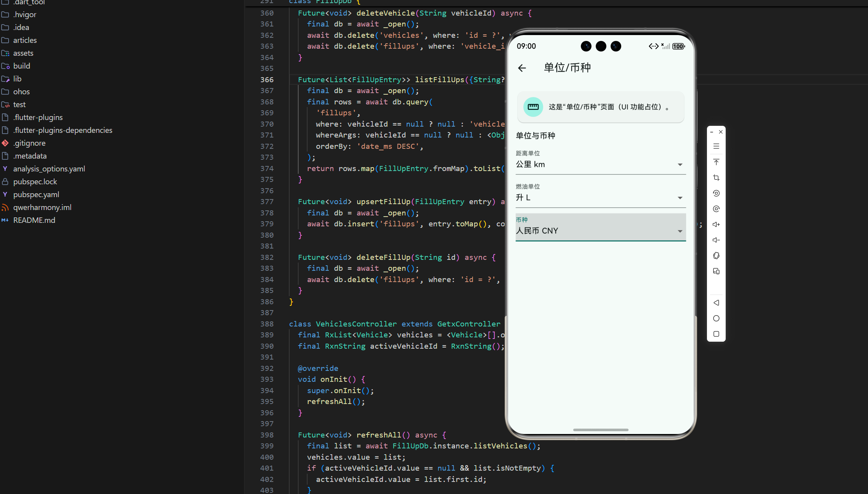Viewport: 868px width, 494px height.
Task: Click the placeholder info card in the phone app
Action: (x=600, y=107)
